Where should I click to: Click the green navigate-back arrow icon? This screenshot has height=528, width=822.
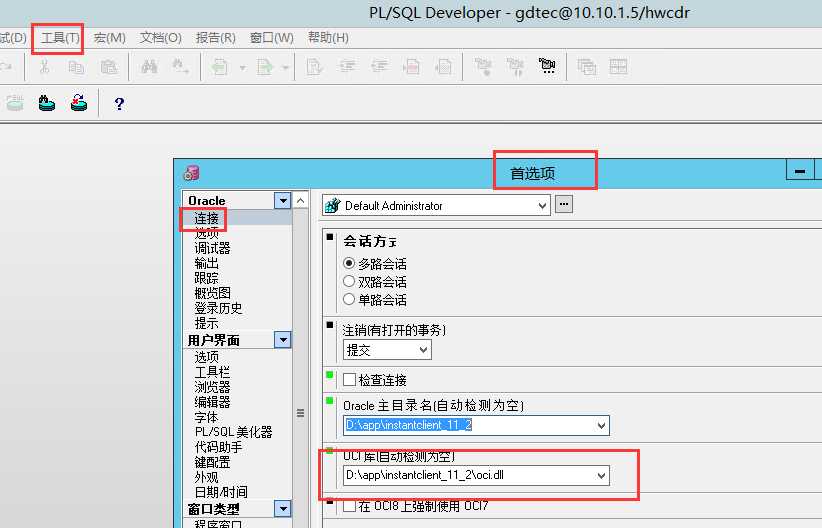click(220, 67)
